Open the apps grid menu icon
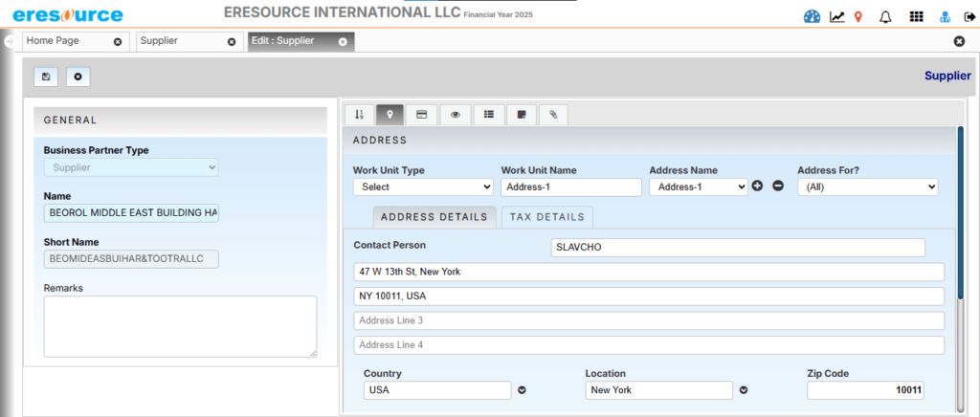 [x=916, y=16]
